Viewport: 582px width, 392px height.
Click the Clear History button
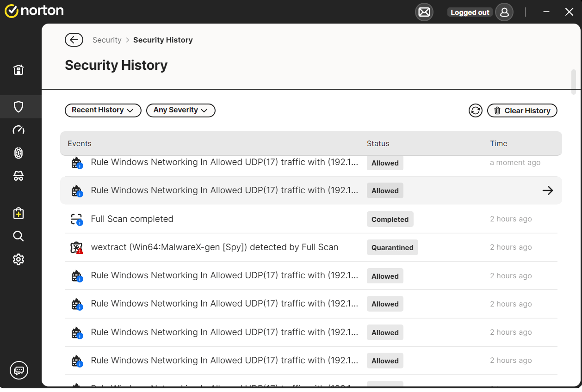[x=522, y=110]
